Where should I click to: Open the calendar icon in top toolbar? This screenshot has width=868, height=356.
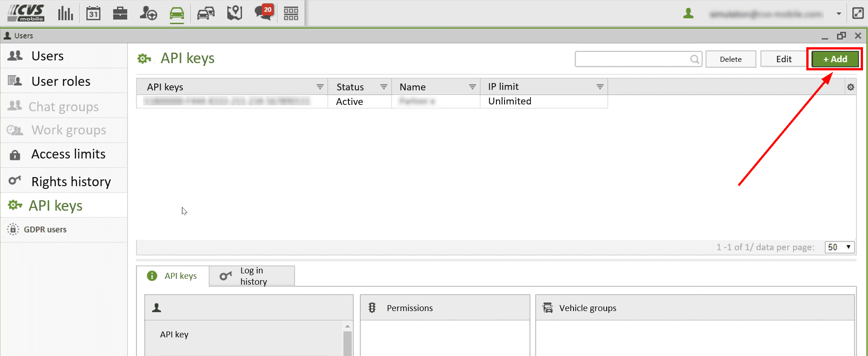click(x=93, y=13)
